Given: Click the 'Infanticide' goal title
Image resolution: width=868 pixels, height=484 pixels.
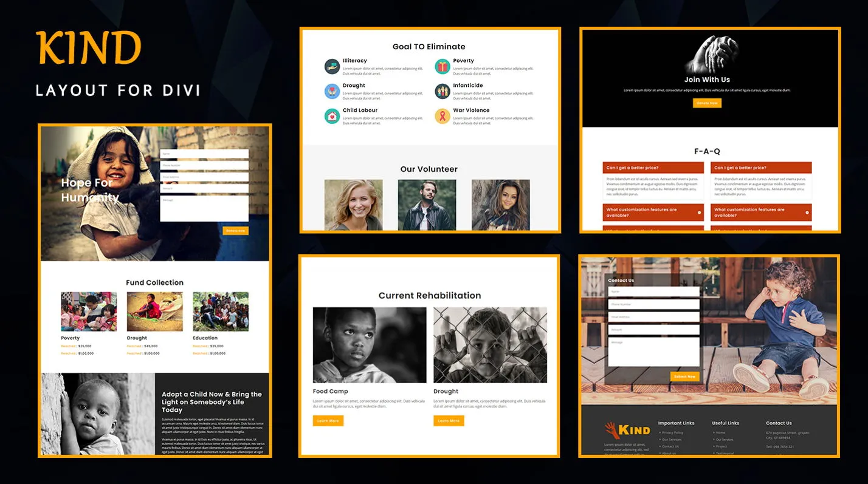Looking at the screenshot, I should (x=468, y=86).
